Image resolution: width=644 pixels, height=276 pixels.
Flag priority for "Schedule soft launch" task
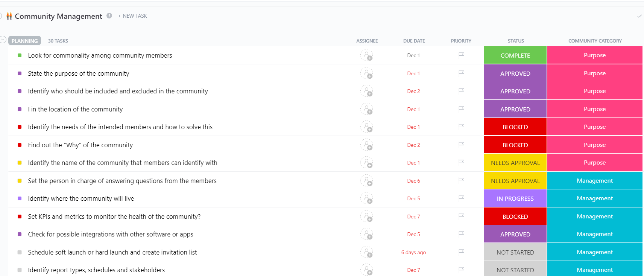pyautogui.click(x=461, y=252)
